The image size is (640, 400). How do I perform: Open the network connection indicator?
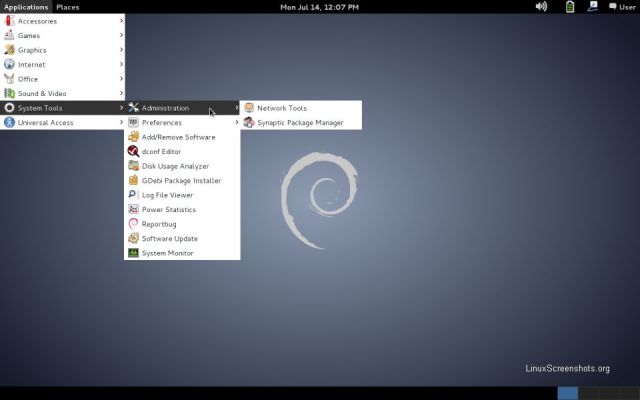tap(593, 7)
